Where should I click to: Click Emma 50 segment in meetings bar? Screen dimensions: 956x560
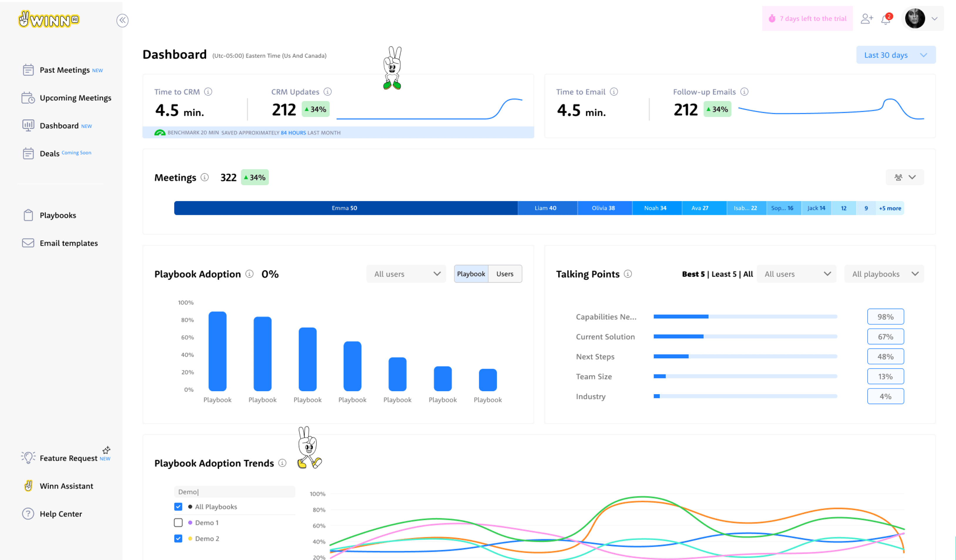344,208
